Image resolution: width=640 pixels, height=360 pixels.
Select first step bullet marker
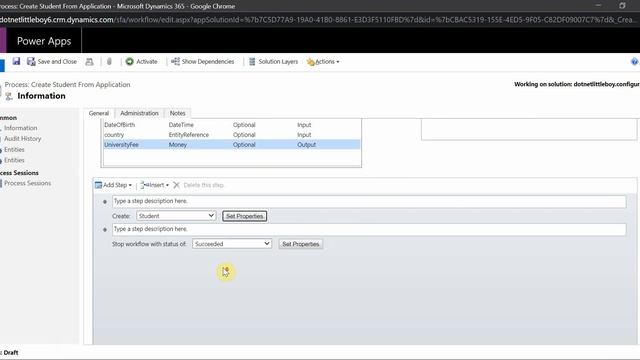(x=105, y=202)
